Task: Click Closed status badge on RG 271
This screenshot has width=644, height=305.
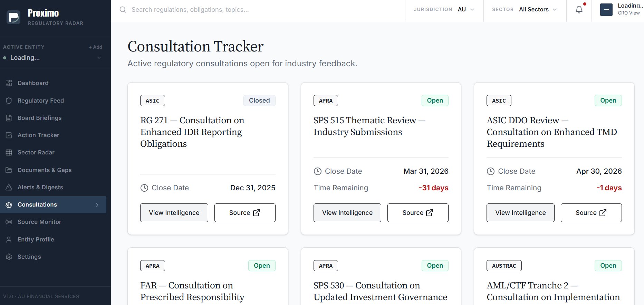Action: pos(259,101)
